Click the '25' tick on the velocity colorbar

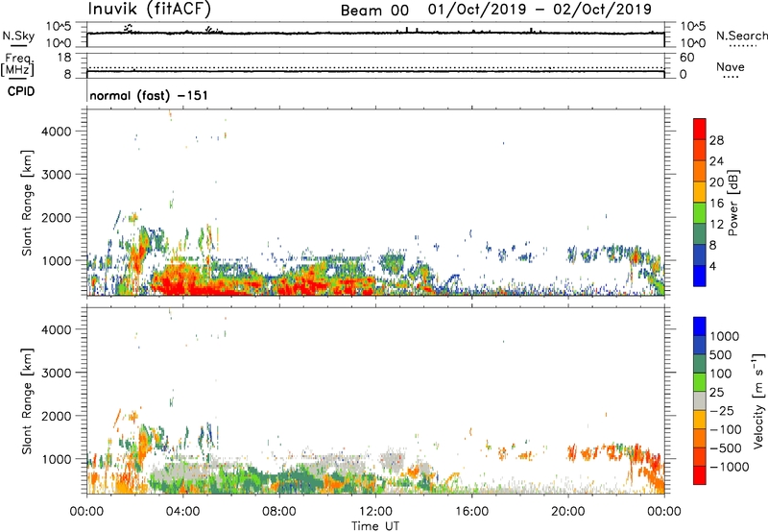716,392
